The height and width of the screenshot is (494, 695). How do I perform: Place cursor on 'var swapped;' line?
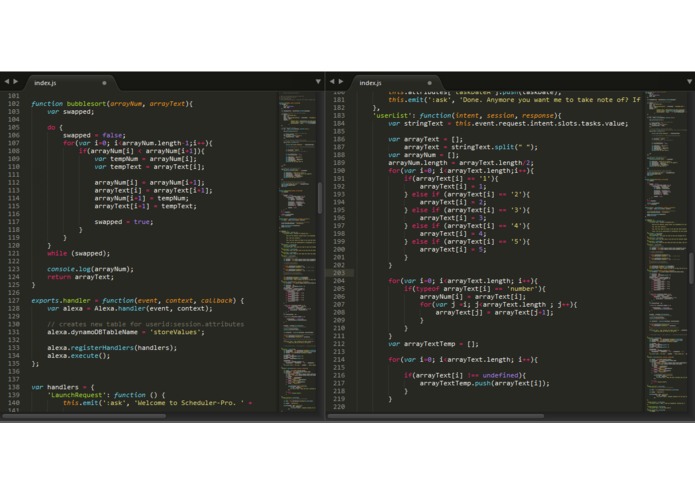point(71,112)
